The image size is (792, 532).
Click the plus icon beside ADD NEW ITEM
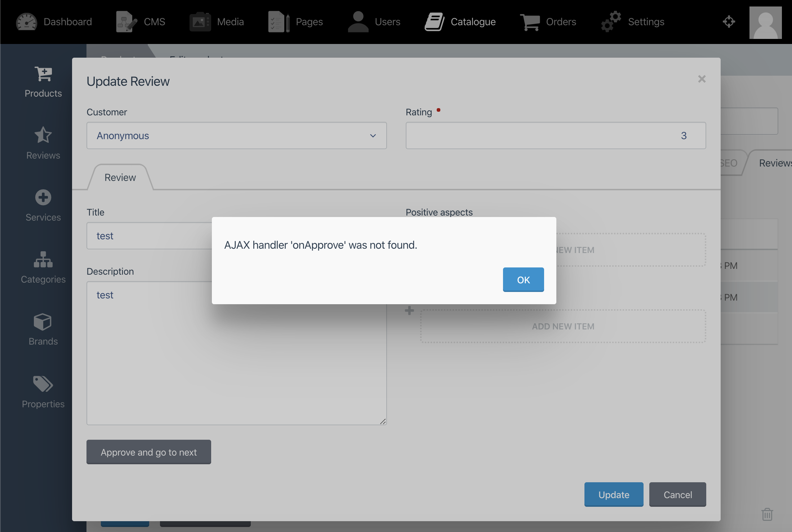click(409, 310)
